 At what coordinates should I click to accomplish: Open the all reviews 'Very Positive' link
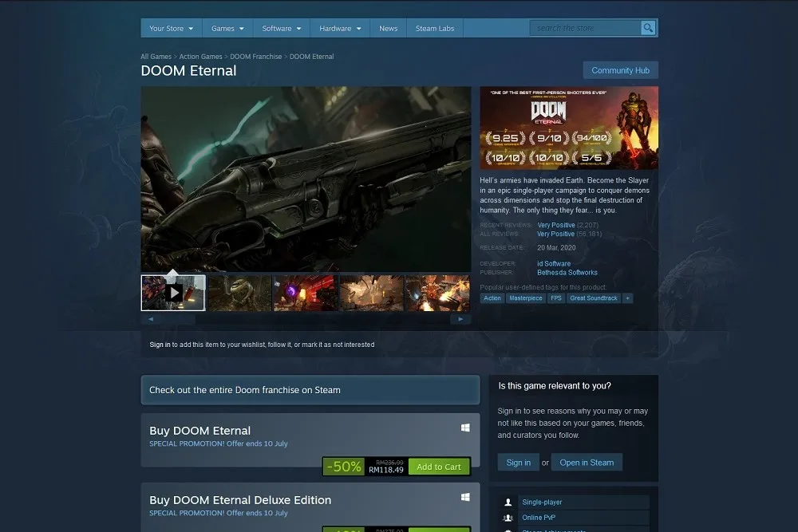point(555,234)
